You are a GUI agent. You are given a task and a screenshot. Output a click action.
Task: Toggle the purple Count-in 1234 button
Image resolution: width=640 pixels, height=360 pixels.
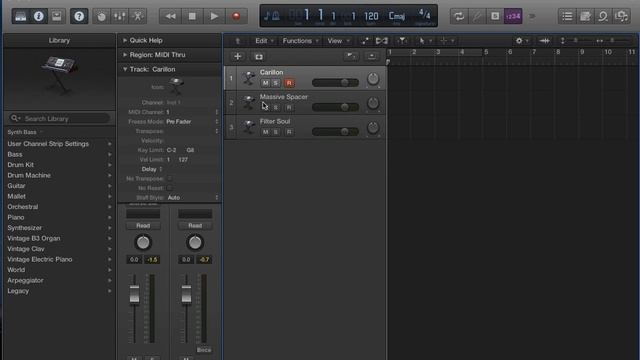[513, 16]
